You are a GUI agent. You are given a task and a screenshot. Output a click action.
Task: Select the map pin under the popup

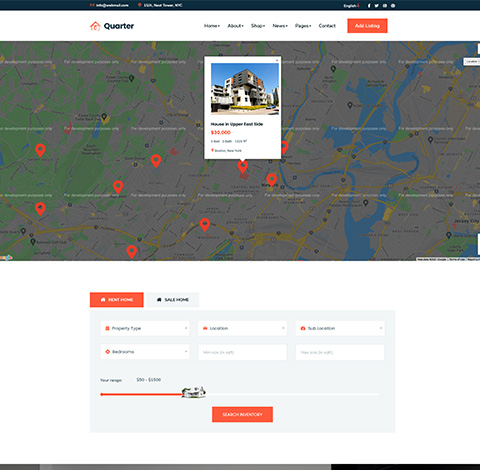[243, 166]
